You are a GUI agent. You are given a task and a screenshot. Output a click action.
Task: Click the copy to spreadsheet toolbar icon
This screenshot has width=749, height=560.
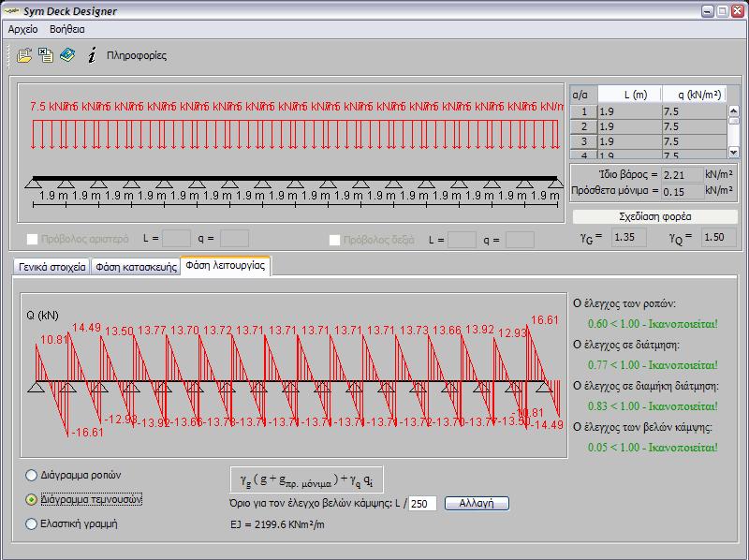pos(46,55)
